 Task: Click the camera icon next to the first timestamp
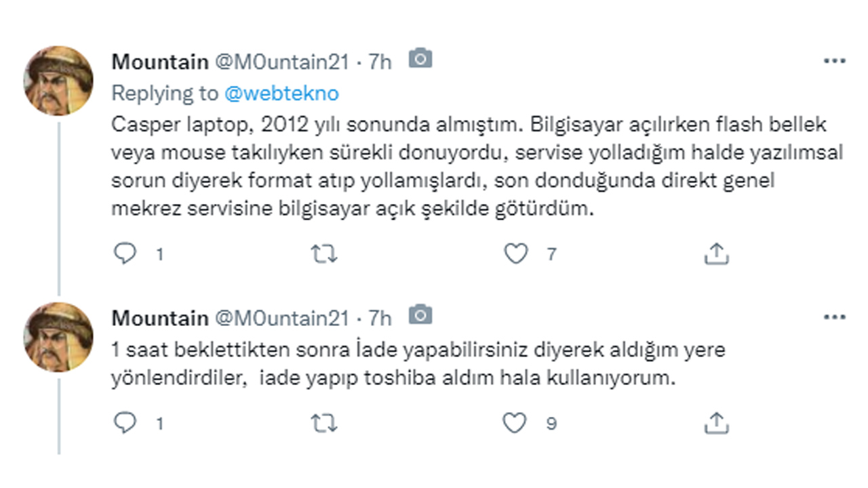pos(421,59)
